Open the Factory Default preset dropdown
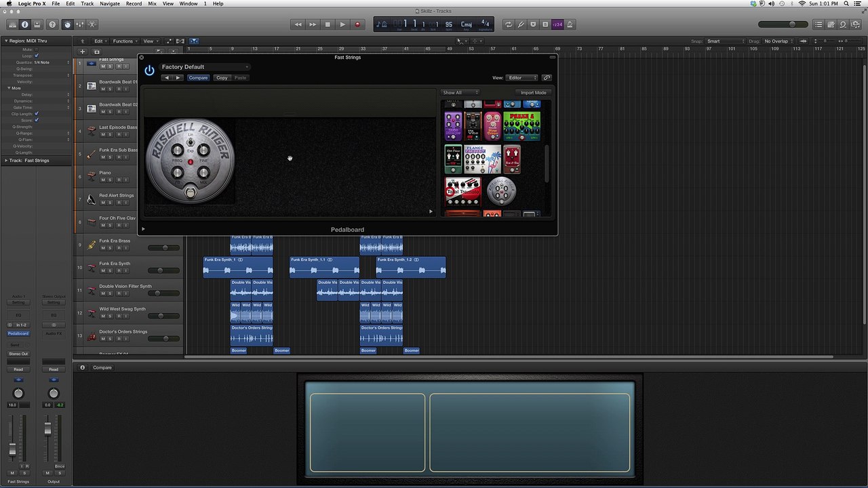The image size is (868, 488). (205, 67)
